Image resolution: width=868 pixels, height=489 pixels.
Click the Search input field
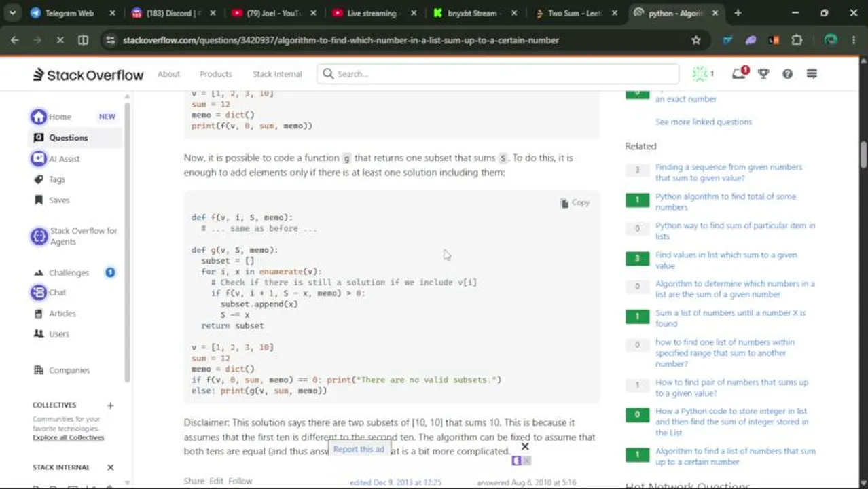tap(498, 74)
